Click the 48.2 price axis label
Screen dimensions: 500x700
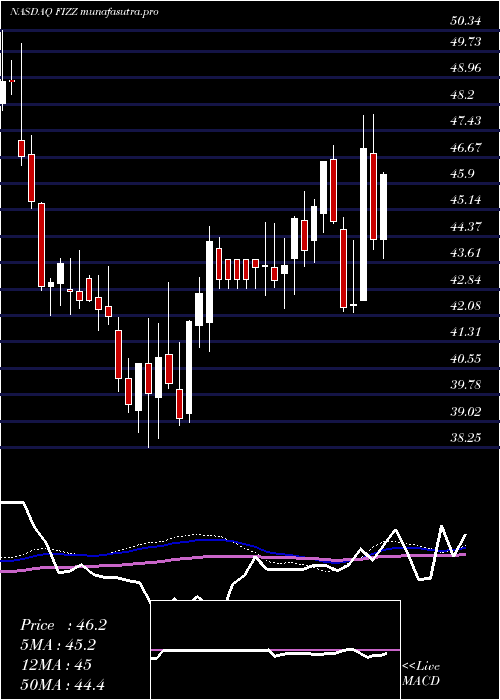coord(462,95)
